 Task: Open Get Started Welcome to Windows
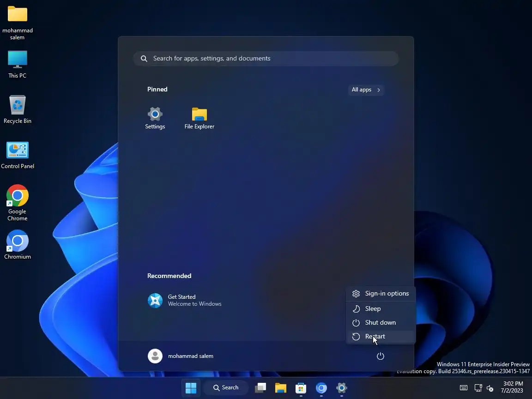185,300
